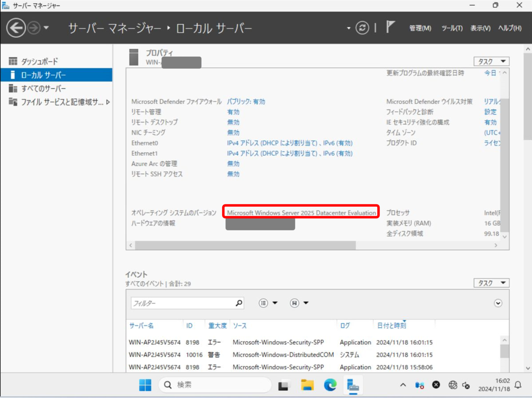Open the notifications flag icon
532x398 pixels.
click(x=390, y=27)
